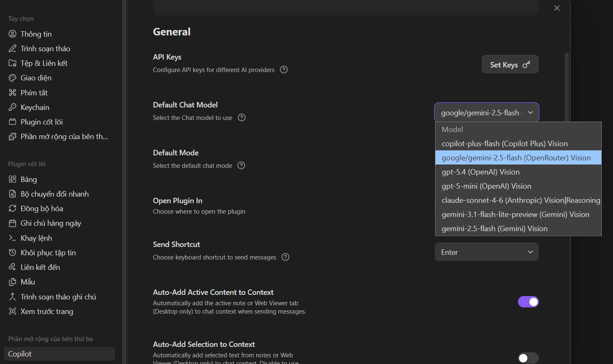Click the help icon beside Send Shortcut description

[x=285, y=257]
